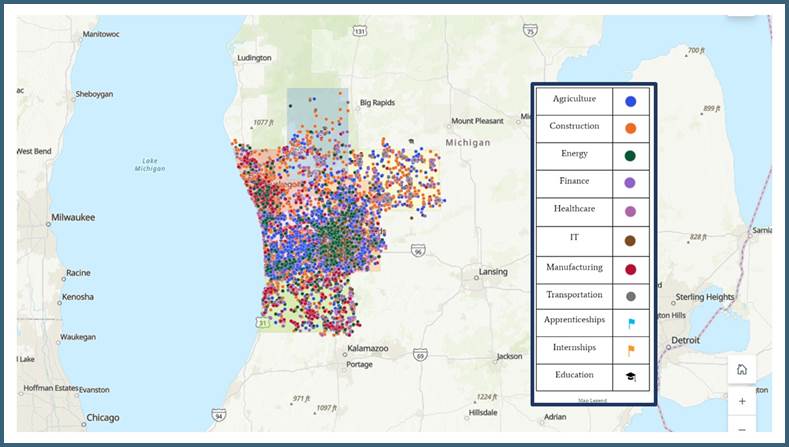Click the orange Internships flag icon

(x=631, y=350)
